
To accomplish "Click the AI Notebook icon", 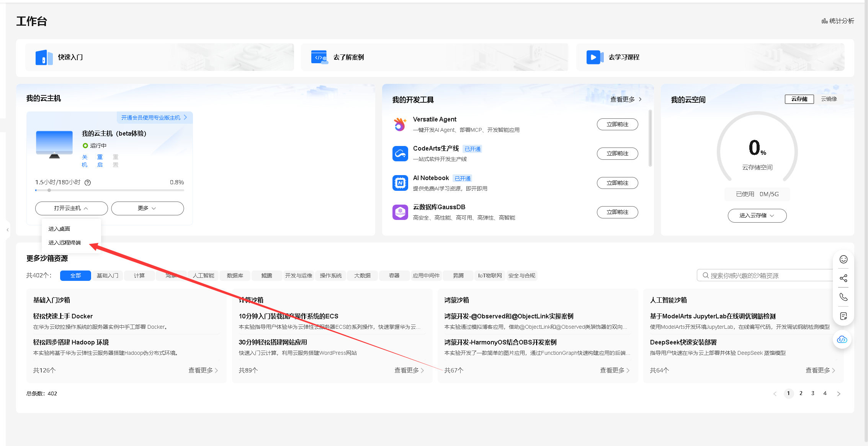I will [x=400, y=183].
